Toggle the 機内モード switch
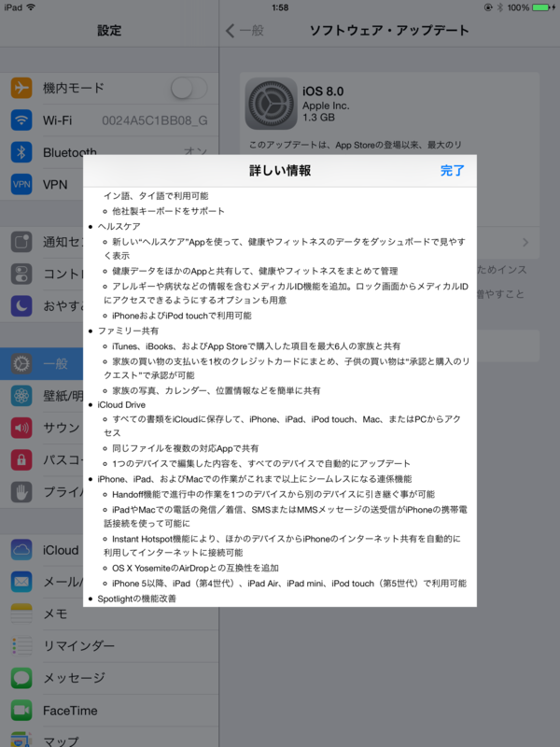The image size is (560, 747). tap(189, 88)
